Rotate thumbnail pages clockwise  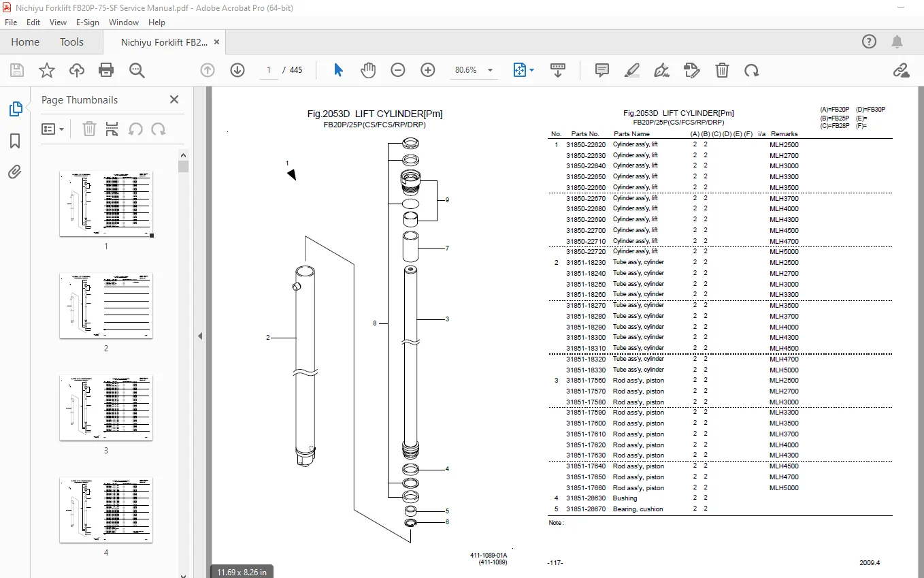pyautogui.click(x=159, y=129)
